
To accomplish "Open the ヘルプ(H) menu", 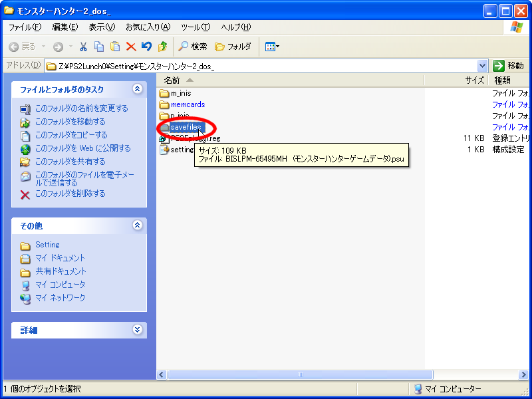I will [x=236, y=27].
